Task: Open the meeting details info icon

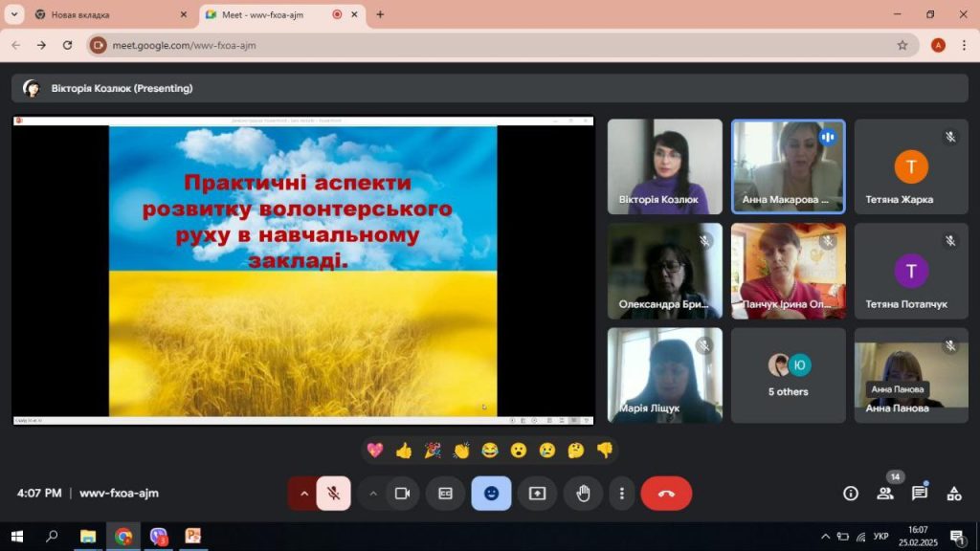Action: pos(850,494)
